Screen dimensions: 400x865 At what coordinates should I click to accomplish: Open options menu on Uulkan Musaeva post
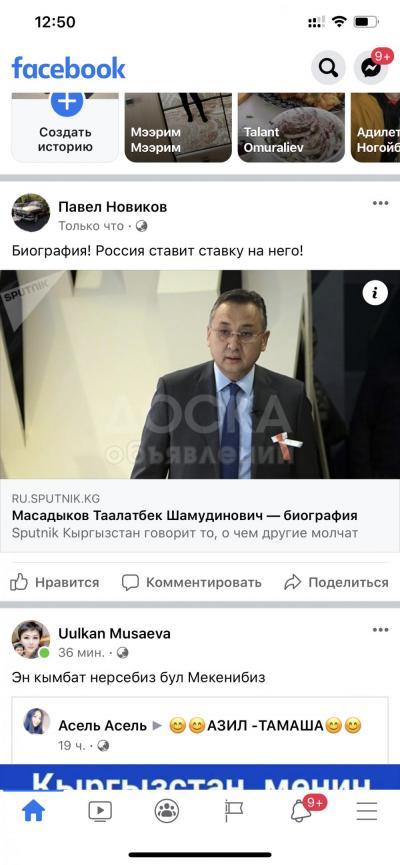pos(380,629)
